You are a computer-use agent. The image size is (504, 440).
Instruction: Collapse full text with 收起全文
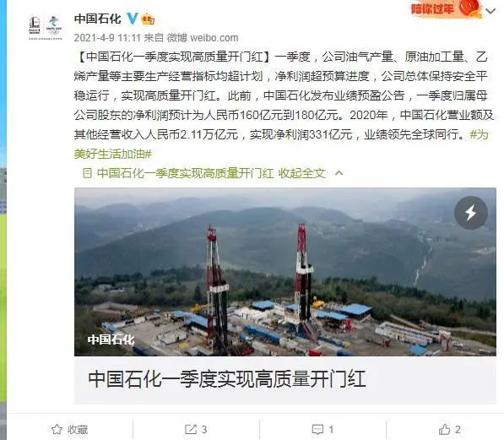click(x=301, y=173)
